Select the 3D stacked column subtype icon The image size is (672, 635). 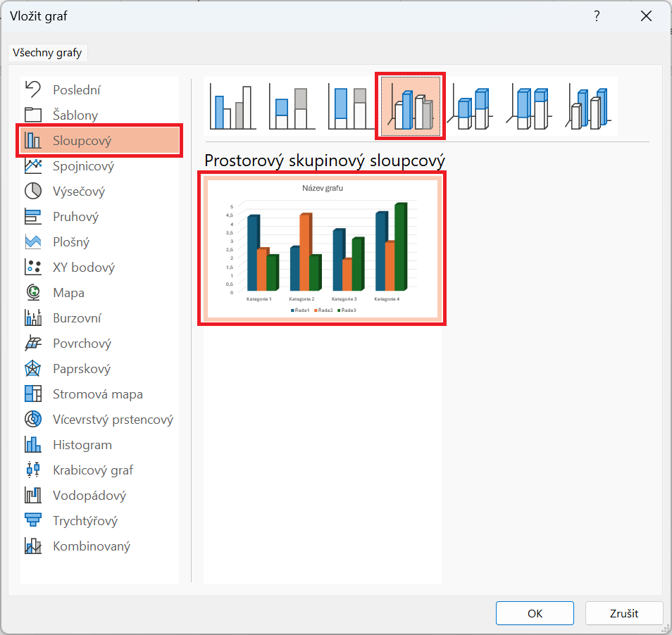pyautogui.click(x=470, y=106)
